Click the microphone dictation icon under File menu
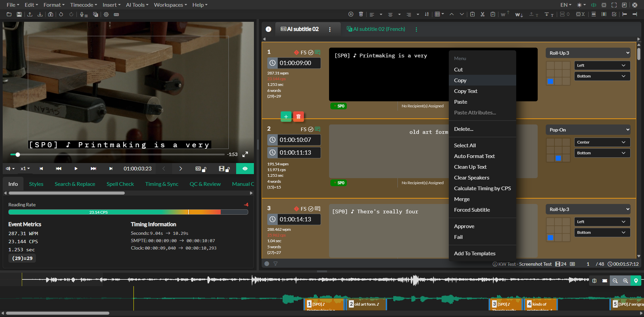The height and width of the screenshot is (317, 644). point(84,14)
